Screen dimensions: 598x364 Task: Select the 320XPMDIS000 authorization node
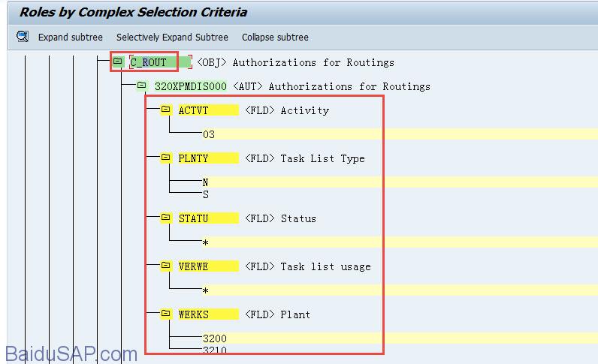(x=190, y=86)
